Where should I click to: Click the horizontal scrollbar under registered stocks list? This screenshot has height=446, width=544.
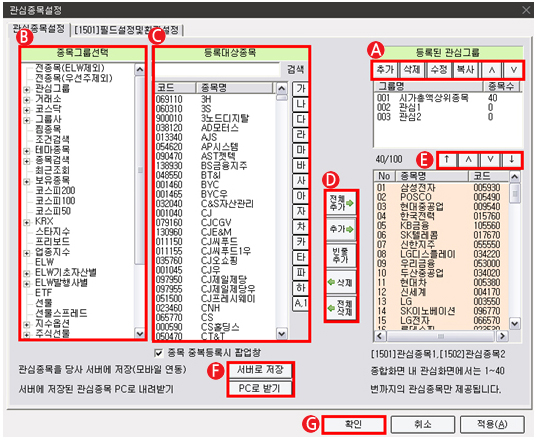[x=441, y=336]
